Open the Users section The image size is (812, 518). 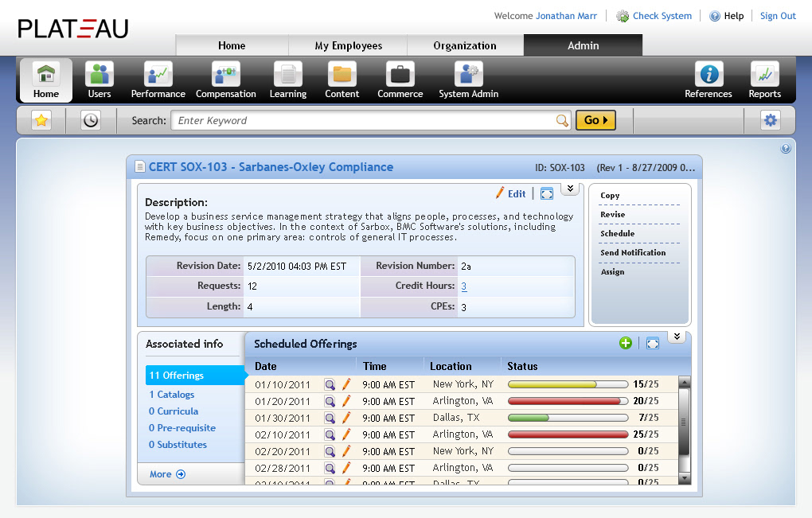tap(100, 80)
